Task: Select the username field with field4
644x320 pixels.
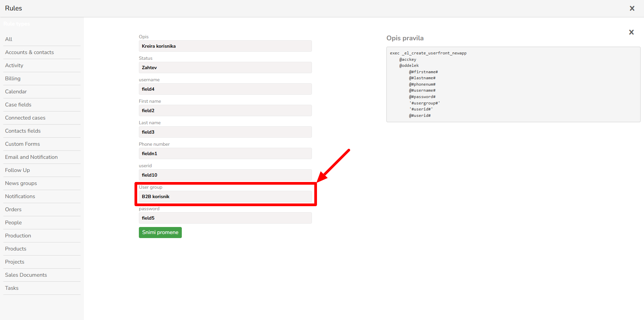Action: [x=225, y=89]
